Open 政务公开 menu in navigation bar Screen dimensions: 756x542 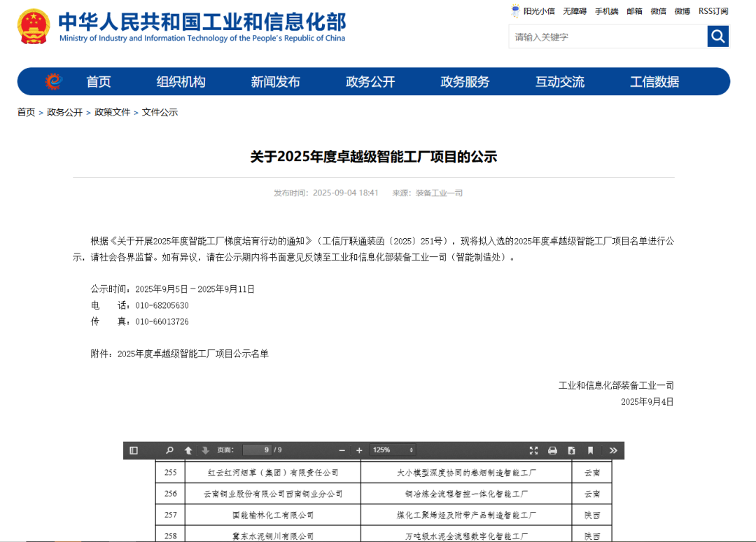(370, 81)
